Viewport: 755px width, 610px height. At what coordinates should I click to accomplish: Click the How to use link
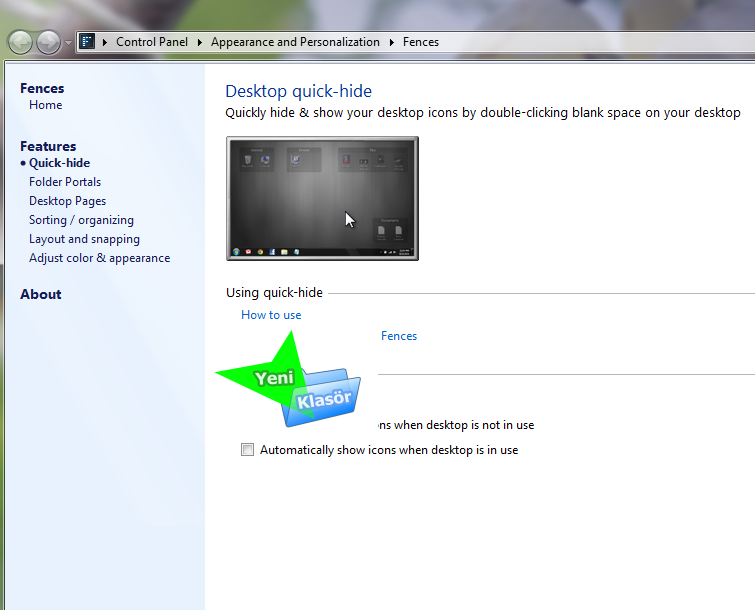(271, 315)
